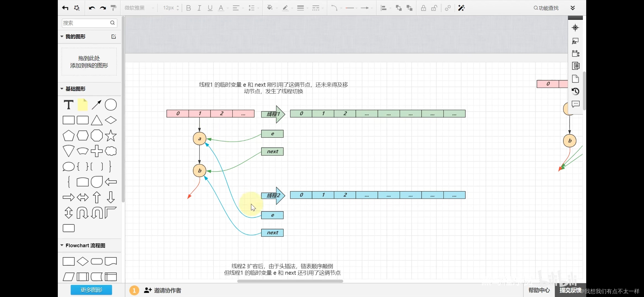Click the 更多图形 button
The height and width of the screenshot is (297, 644).
[x=91, y=290]
